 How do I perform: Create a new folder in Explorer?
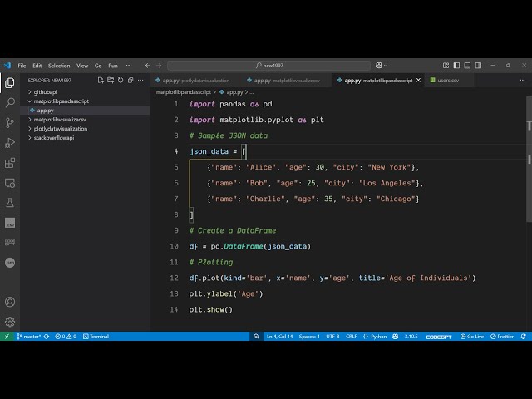[x=111, y=81]
